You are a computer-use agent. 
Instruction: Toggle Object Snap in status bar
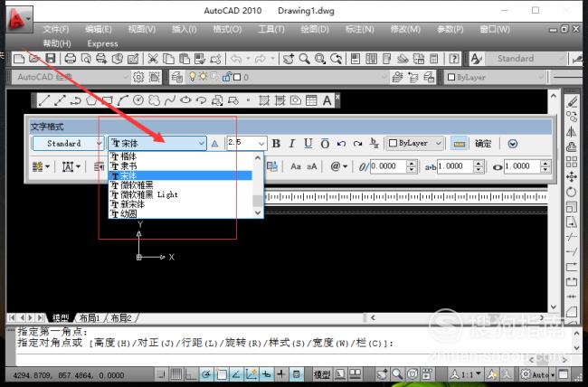click(x=222, y=373)
